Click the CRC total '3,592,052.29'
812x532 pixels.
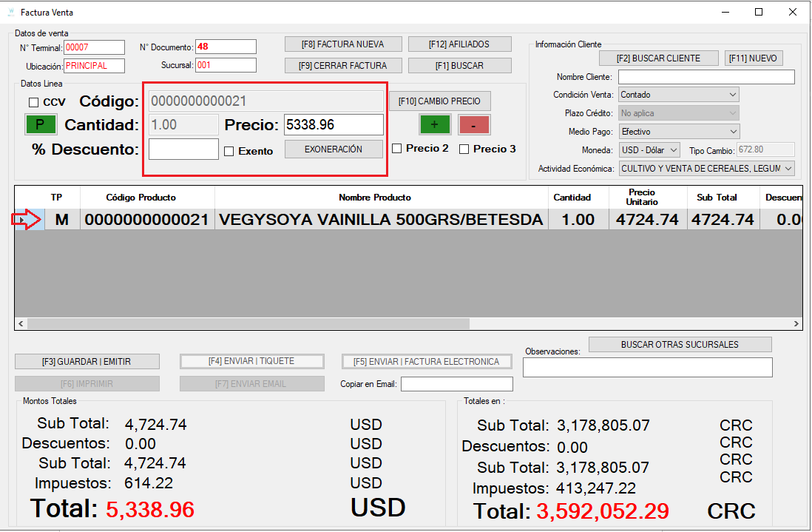coord(602,511)
